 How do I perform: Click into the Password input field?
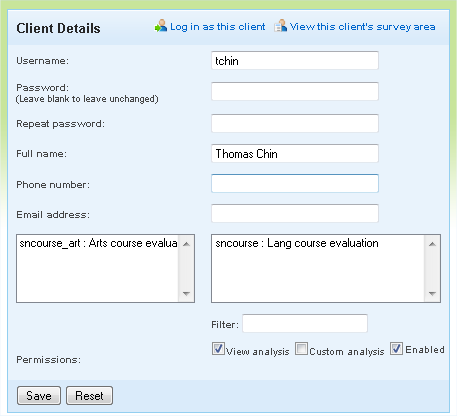coord(295,91)
